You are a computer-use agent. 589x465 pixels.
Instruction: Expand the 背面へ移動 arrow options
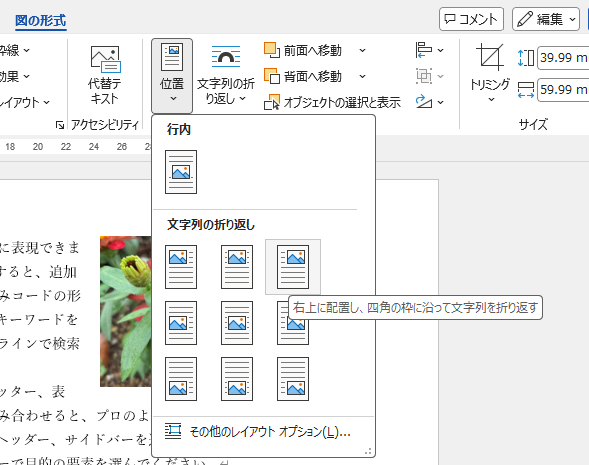(x=362, y=76)
